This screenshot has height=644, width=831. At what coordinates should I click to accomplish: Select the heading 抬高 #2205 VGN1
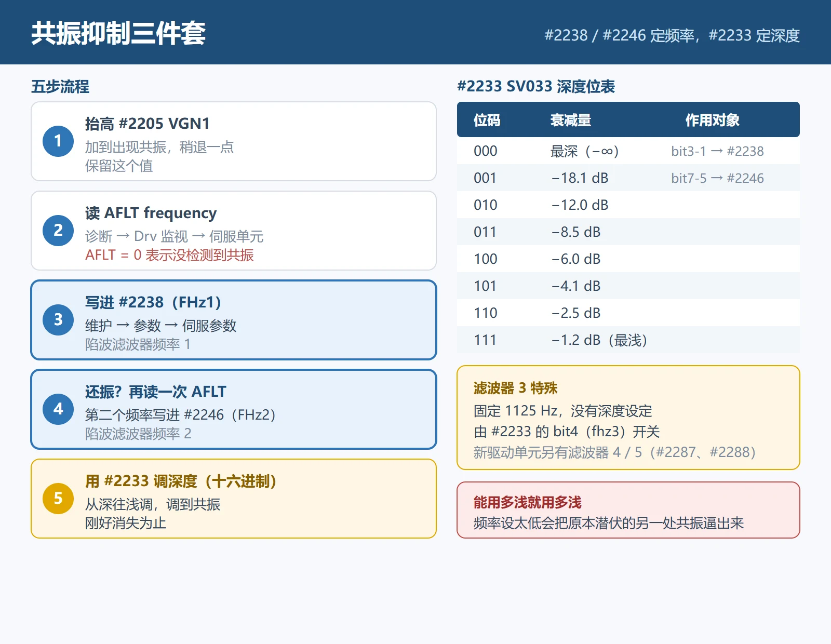coord(148,124)
